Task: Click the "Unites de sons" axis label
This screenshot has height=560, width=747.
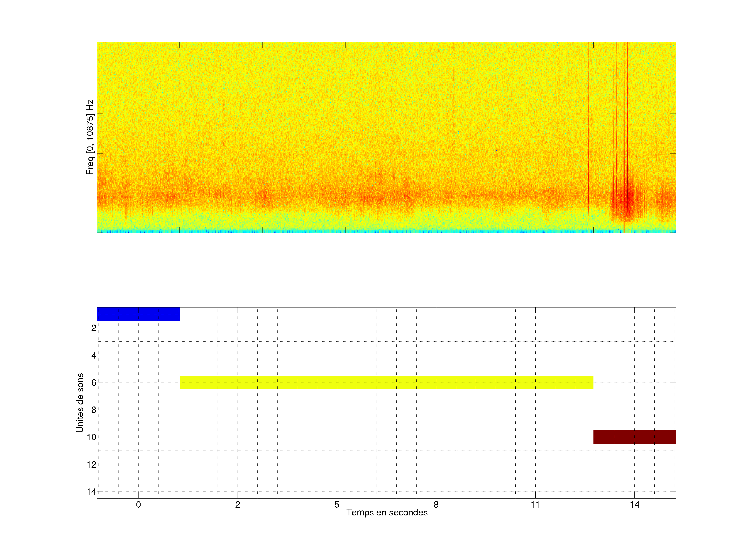Action: point(80,402)
